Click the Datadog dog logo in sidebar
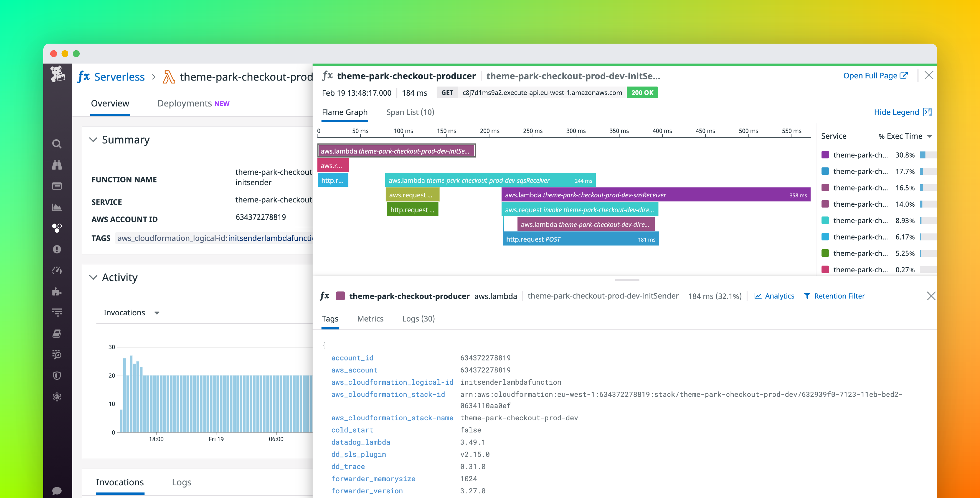This screenshot has height=498, width=980. (x=58, y=74)
